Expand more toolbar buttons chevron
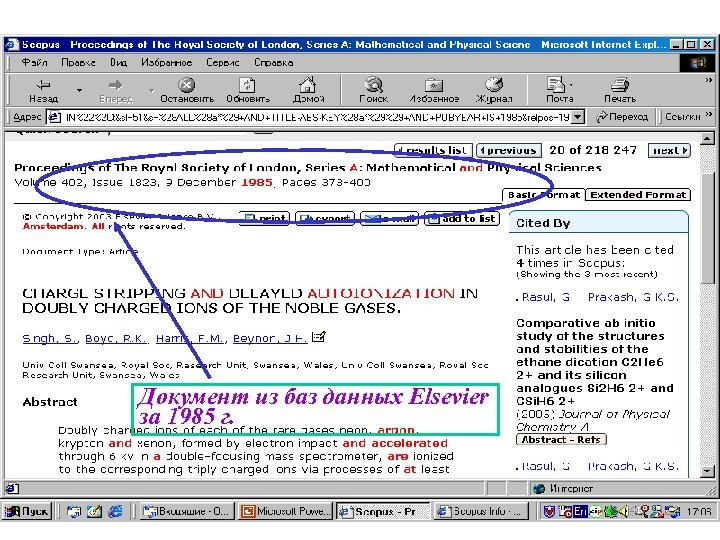This screenshot has width=720, height=540. point(709,80)
